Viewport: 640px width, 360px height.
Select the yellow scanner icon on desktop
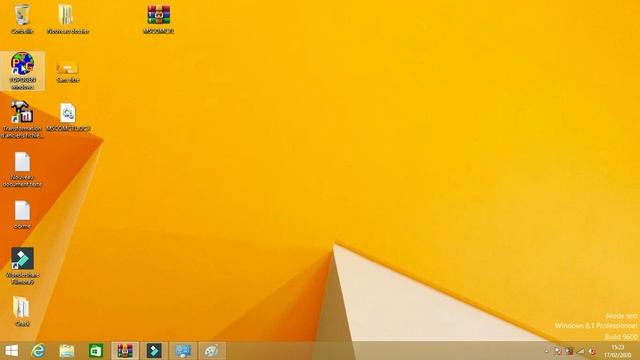pyautogui.click(x=68, y=71)
